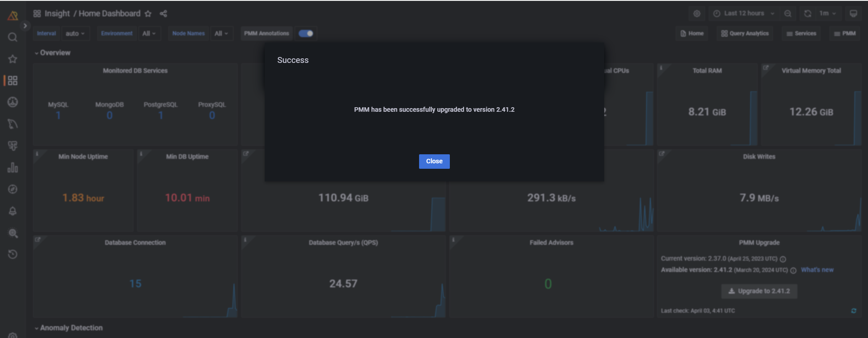Screen dimensions: 868x338
Task: Open the Last 12 hours time picker
Action: point(744,14)
